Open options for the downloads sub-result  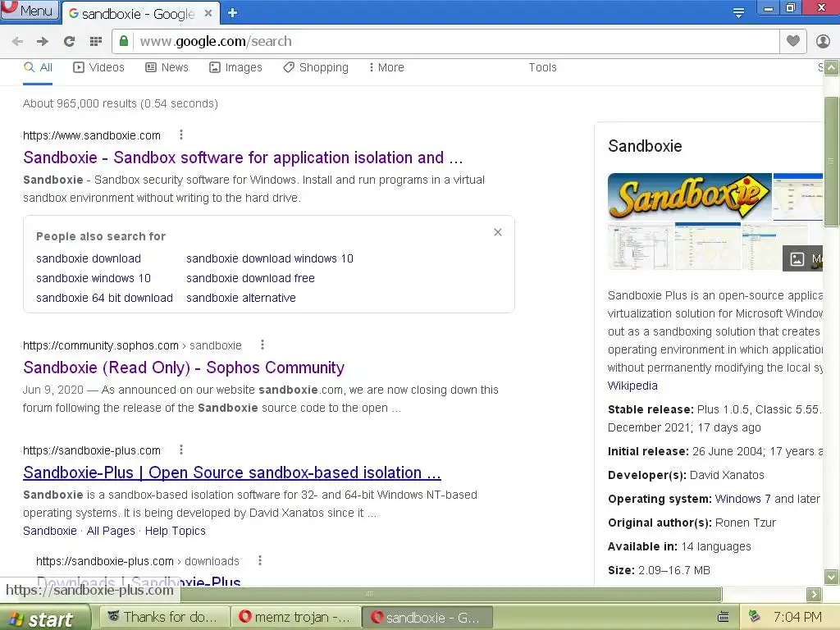(260, 561)
